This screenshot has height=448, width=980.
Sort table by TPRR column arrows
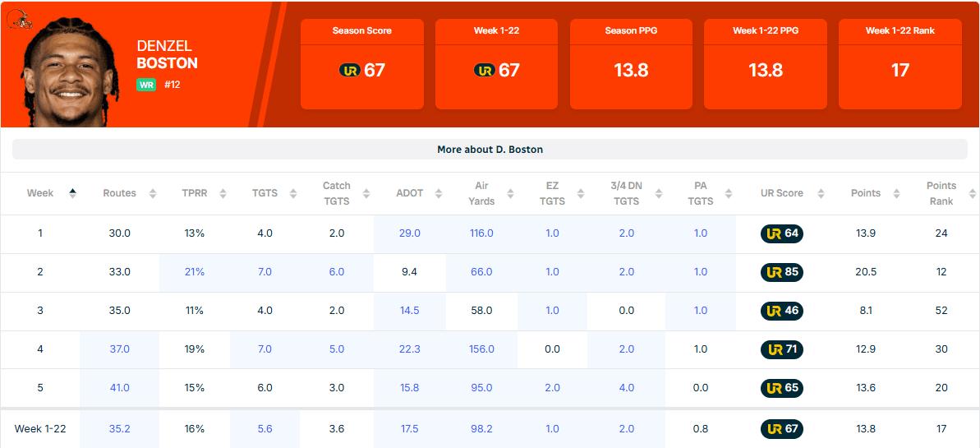point(223,193)
